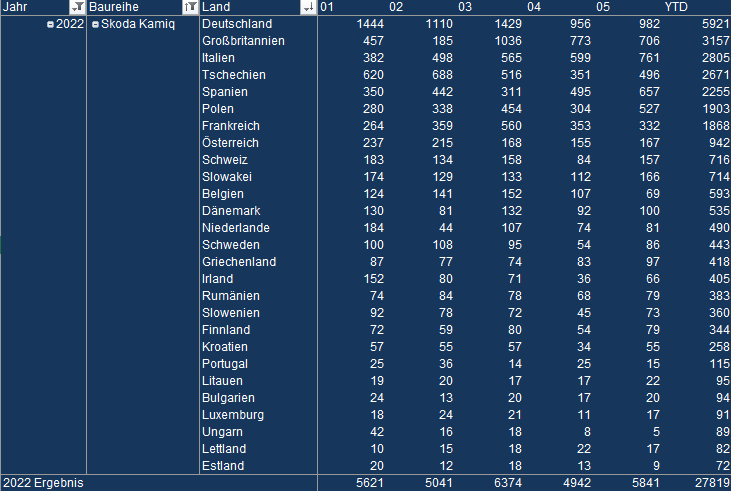
Task: Click the Frankreich row label
Action: tap(231, 126)
